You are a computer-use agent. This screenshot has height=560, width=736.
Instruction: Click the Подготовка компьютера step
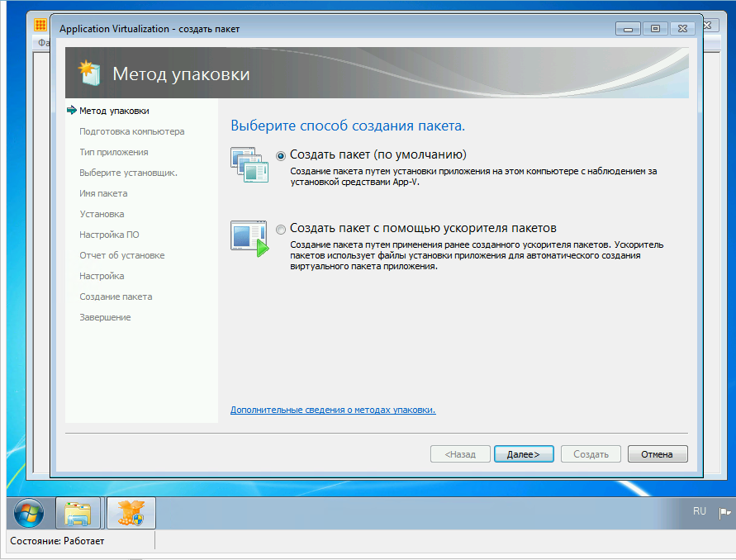coord(131,131)
